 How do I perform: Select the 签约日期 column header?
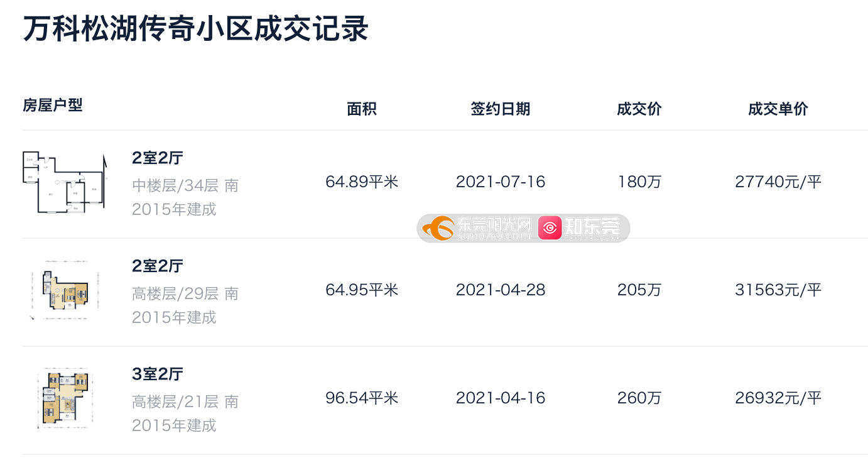501,109
